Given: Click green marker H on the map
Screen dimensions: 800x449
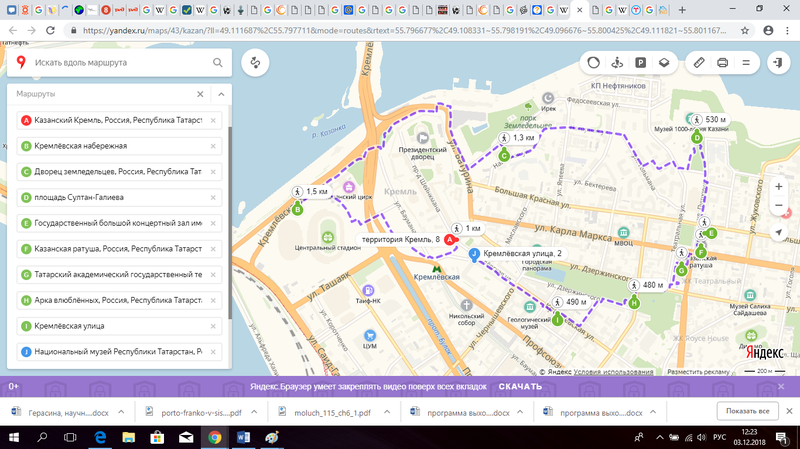Looking at the screenshot, I should tap(634, 303).
